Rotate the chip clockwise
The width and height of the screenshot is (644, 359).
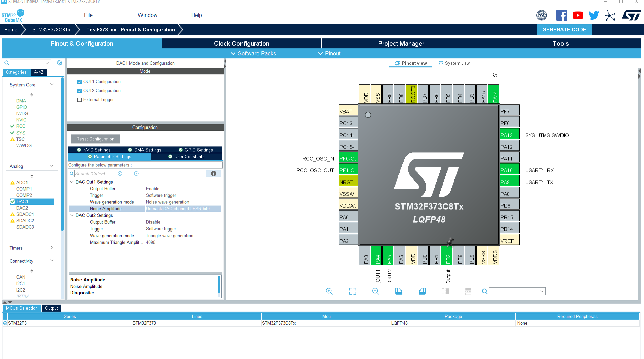(399, 291)
